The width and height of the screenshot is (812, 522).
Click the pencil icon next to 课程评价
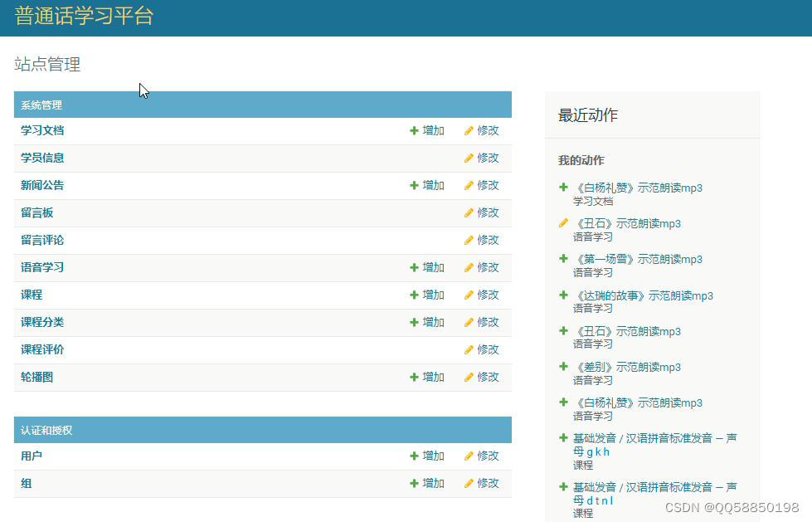click(469, 349)
